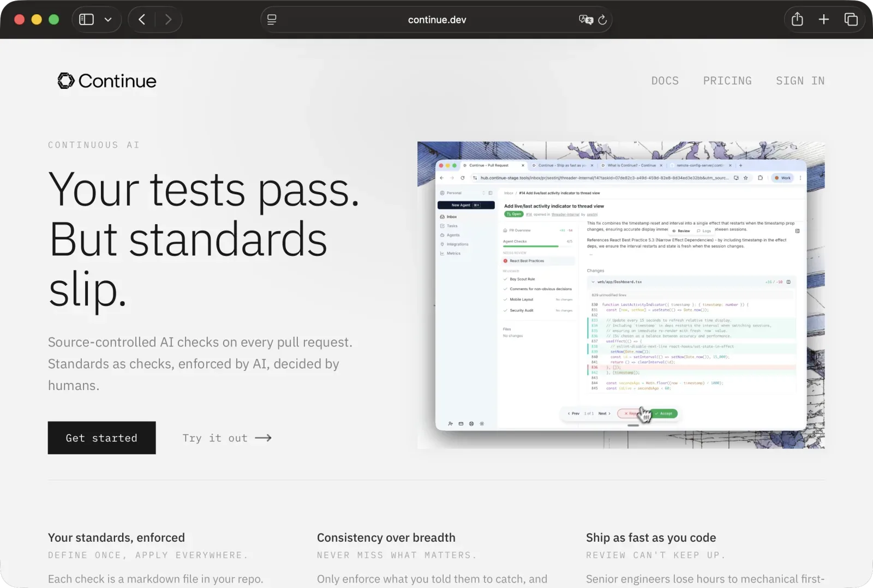Click the 'CONTINUOUS AI' label text

tap(94, 145)
